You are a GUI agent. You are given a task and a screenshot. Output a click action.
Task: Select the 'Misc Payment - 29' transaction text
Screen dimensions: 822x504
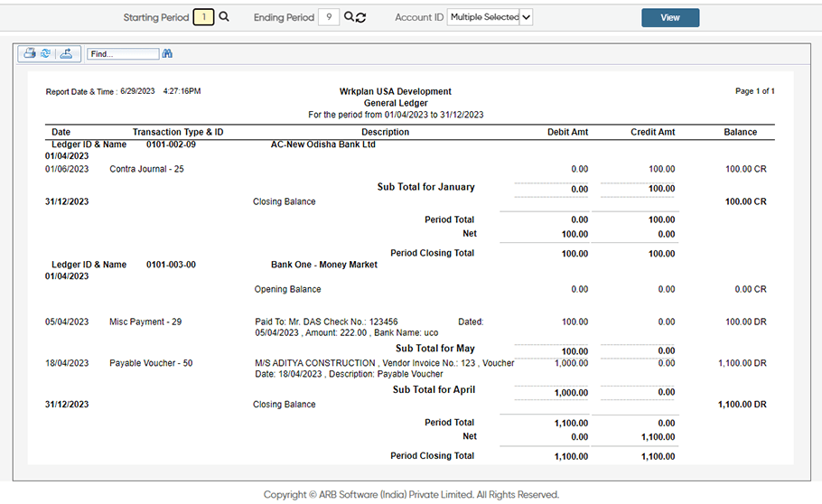point(145,322)
